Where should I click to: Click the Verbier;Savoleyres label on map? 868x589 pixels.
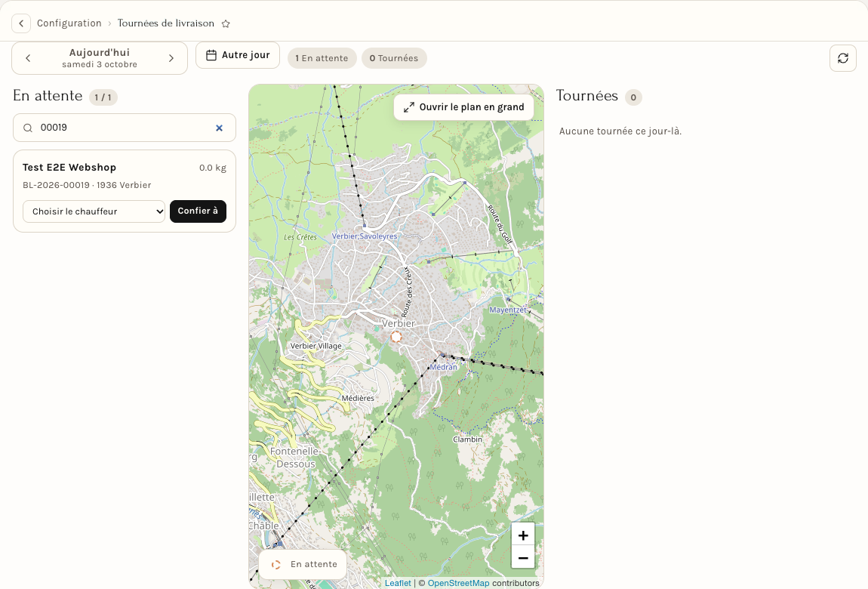365,236
